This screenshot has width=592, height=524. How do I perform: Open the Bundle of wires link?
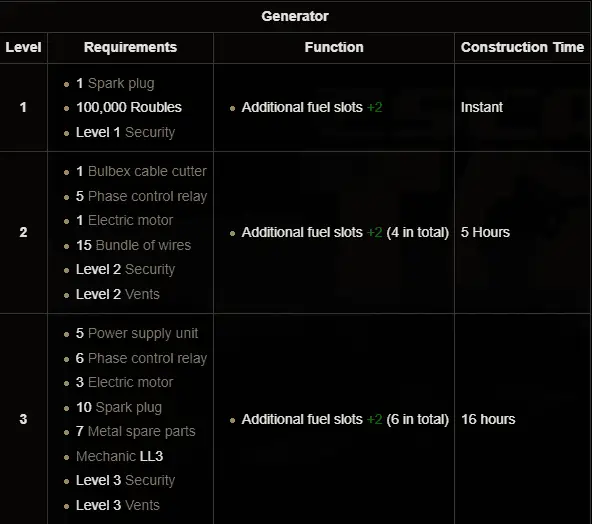point(143,245)
